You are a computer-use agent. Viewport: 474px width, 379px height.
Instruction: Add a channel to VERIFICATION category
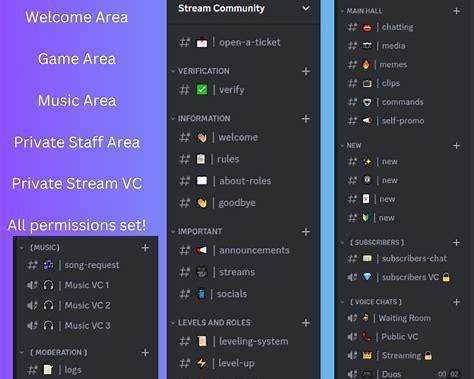306,71
